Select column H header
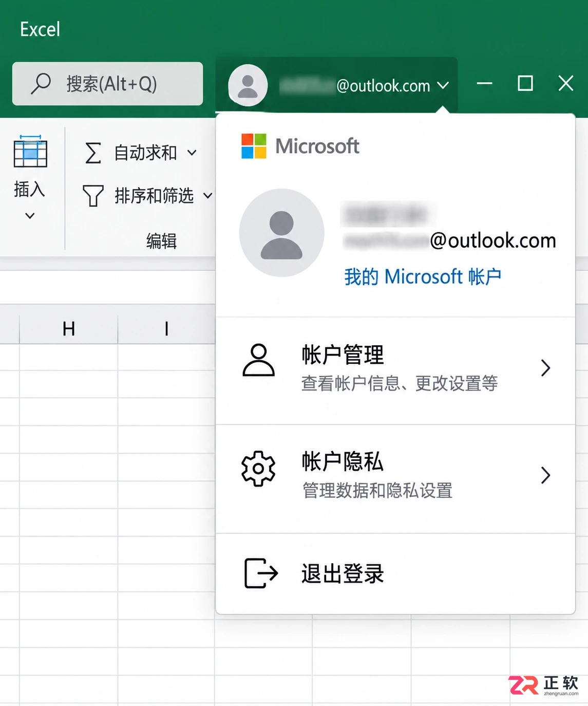 [69, 329]
